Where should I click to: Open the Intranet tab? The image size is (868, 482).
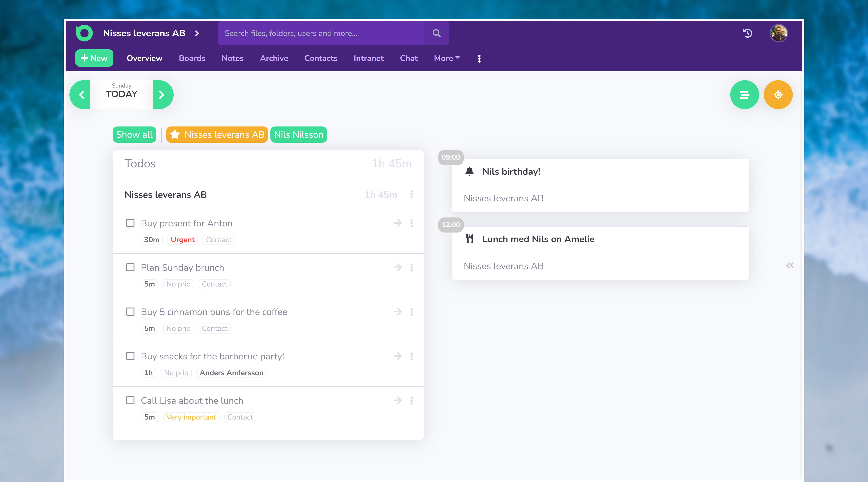(369, 58)
